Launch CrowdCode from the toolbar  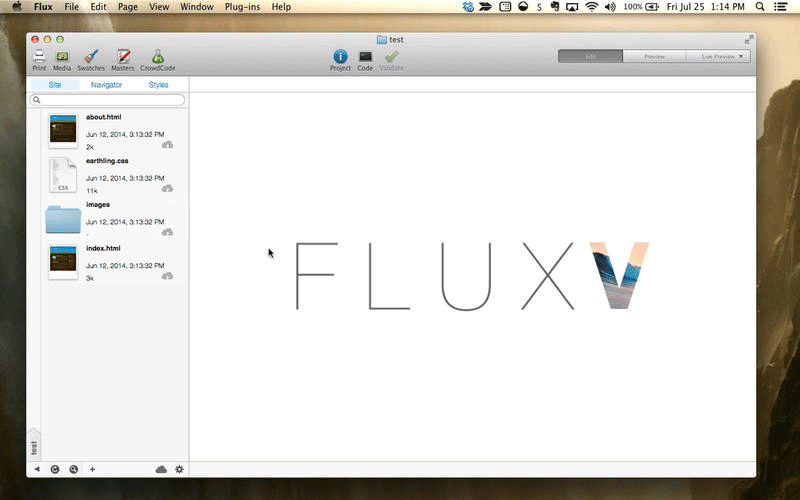158,58
